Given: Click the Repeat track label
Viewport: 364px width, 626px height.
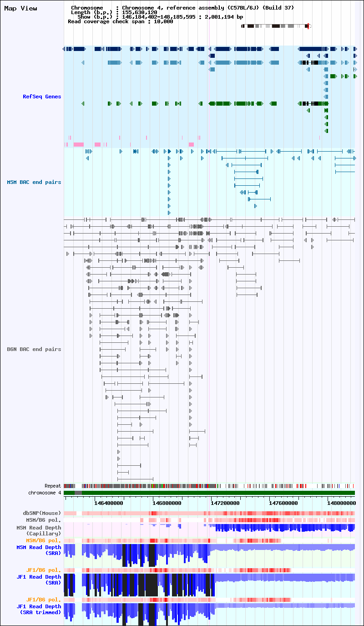Looking at the screenshot, I should tap(53, 486).
